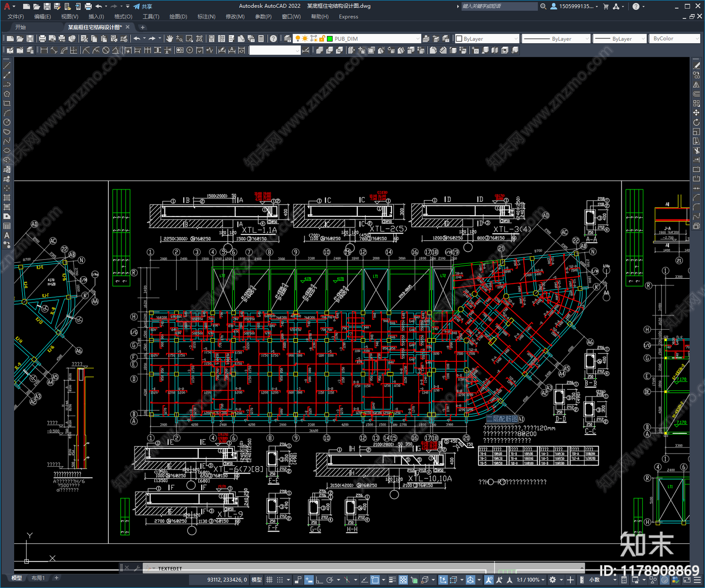This screenshot has width=705, height=588.
Task: Click the user account 1505999135 button
Action: [574, 6]
